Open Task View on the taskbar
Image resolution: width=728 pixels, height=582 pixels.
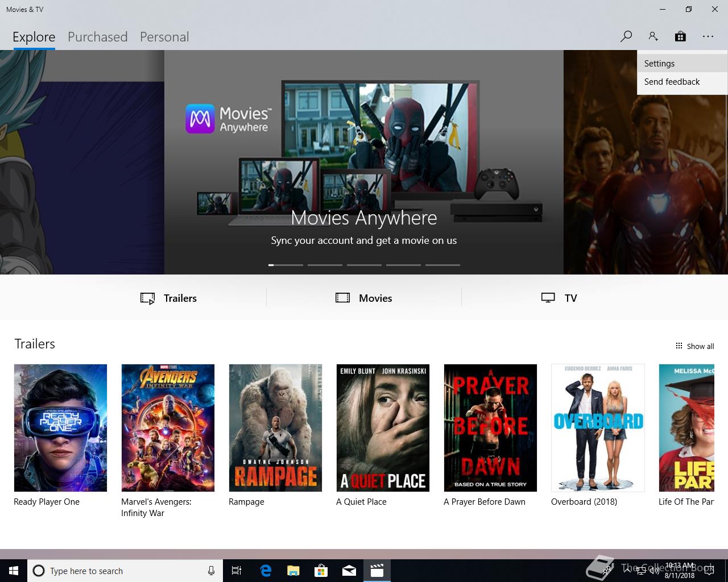(237, 571)
